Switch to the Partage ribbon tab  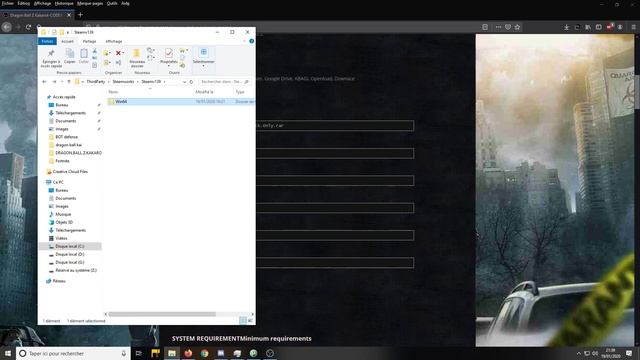[89, 41]
